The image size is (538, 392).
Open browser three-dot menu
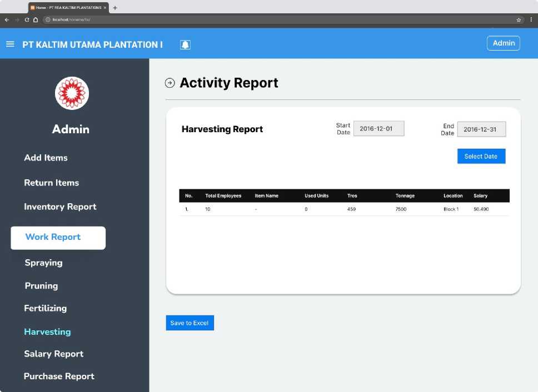(x=531, y=19)
